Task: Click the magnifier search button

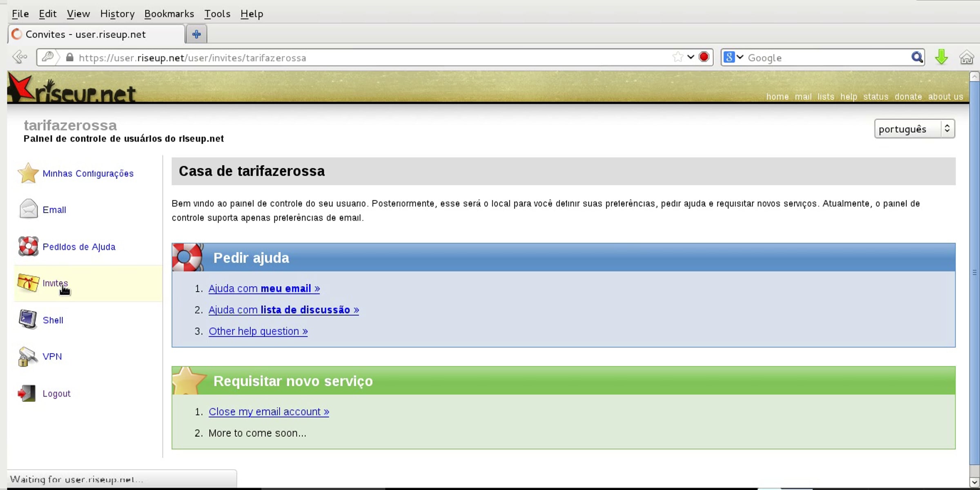Action: 917,57
